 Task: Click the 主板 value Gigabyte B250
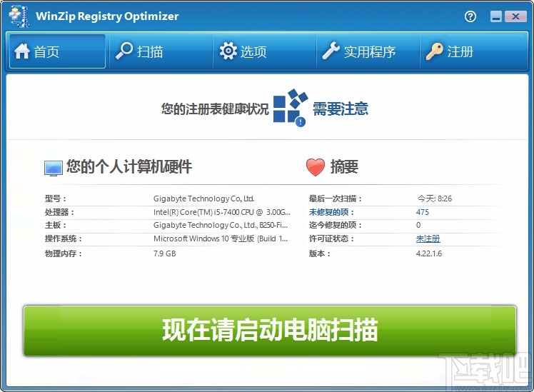[221, 225]
